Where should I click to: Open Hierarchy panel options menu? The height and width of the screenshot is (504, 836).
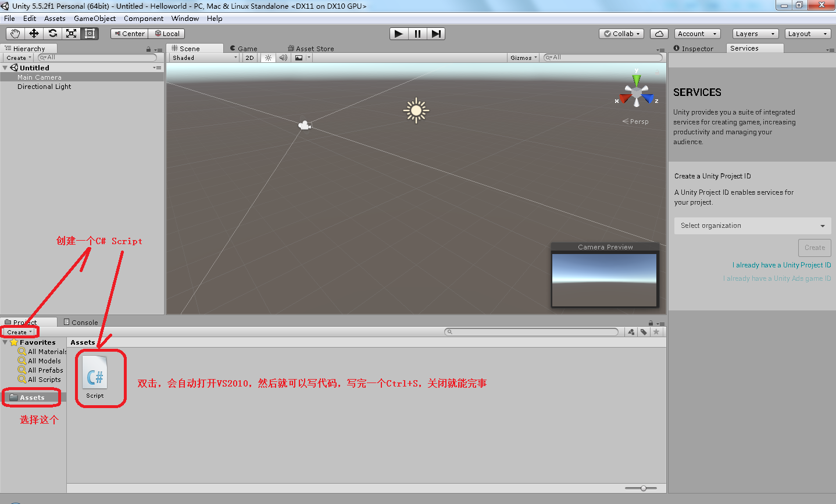158,49
